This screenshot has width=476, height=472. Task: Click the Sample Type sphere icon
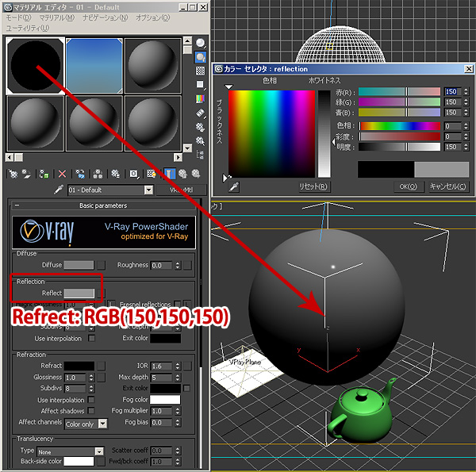[201, 44]
